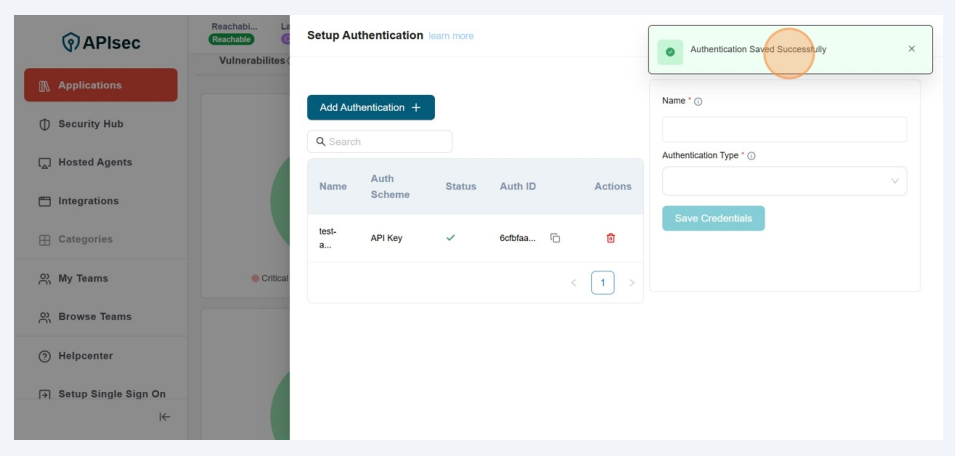
Task: Collapse the sidebar with arrow icon
Action: [x=165, y=417]
